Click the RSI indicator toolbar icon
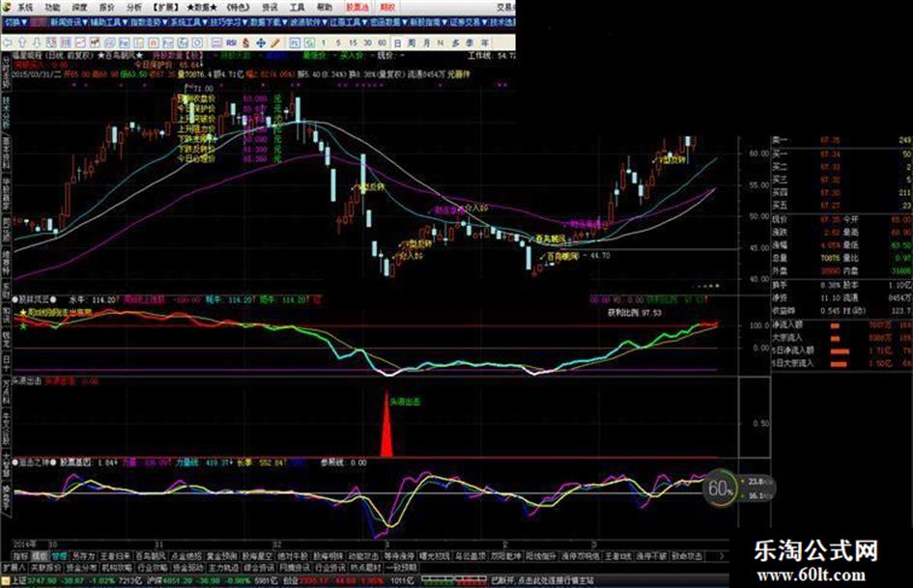The image size is (913, 588). [231, 42]
